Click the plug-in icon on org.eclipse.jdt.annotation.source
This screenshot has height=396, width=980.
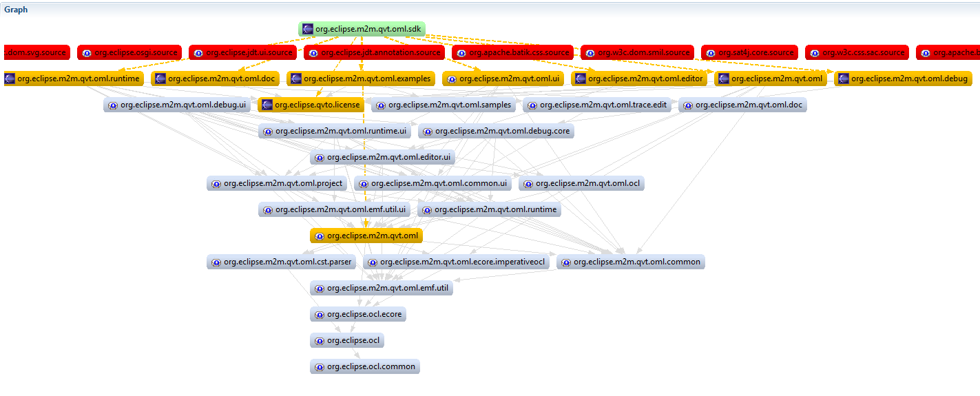point(313,52)
